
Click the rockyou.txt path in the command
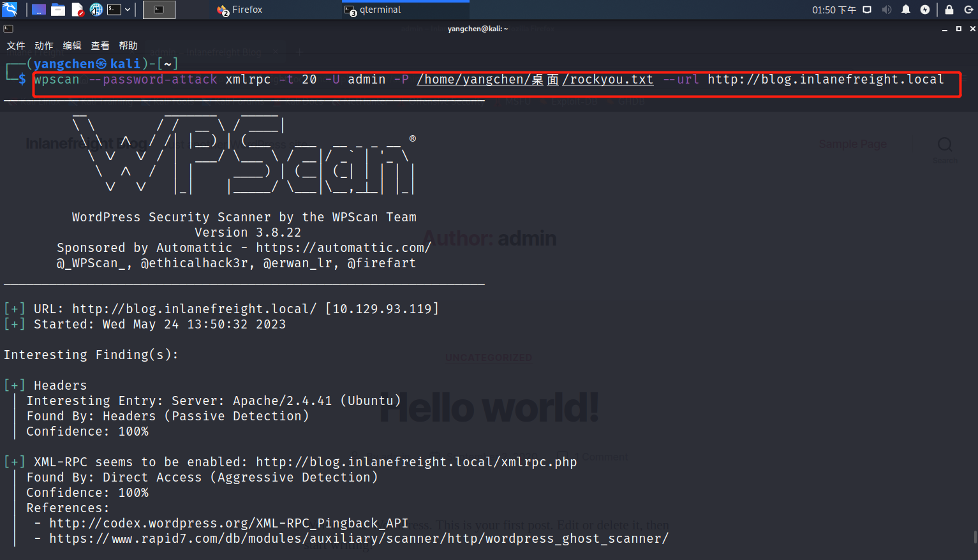click(535, 80)
